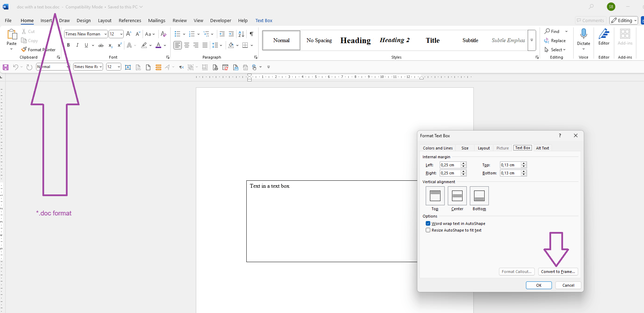Viewport: 644px width, 313px height.
Task: Expand the Styles gallery
Action: pos(532,40)
